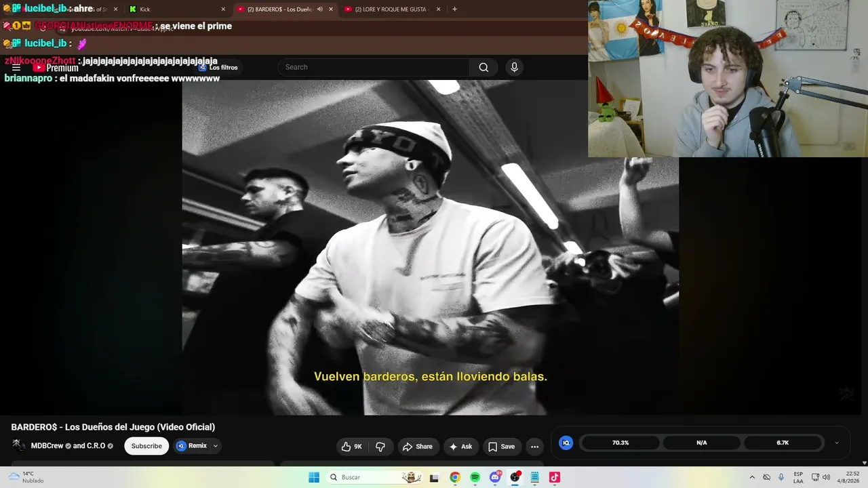Click the video player to pause
The image size is (868, 488).
430,247
